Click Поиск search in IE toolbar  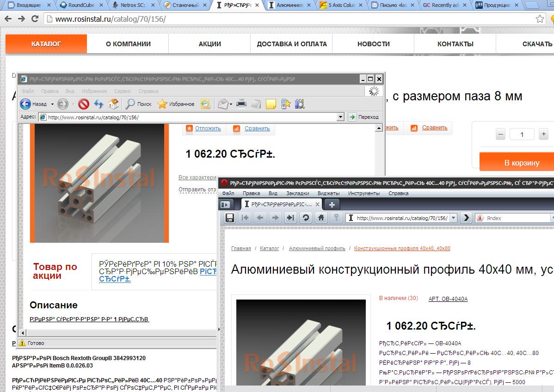(139, 104)
